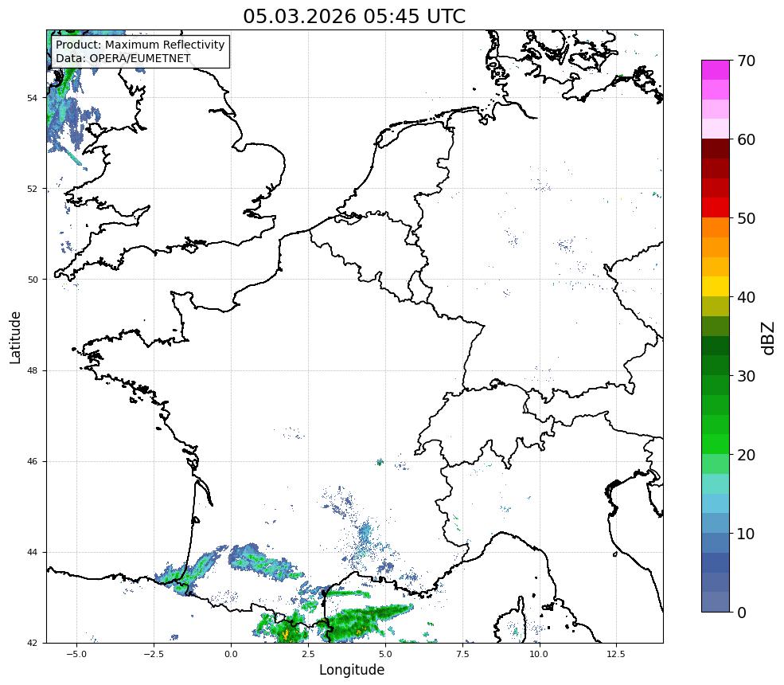Click the colorbar tick label 70

pos(746,61)
